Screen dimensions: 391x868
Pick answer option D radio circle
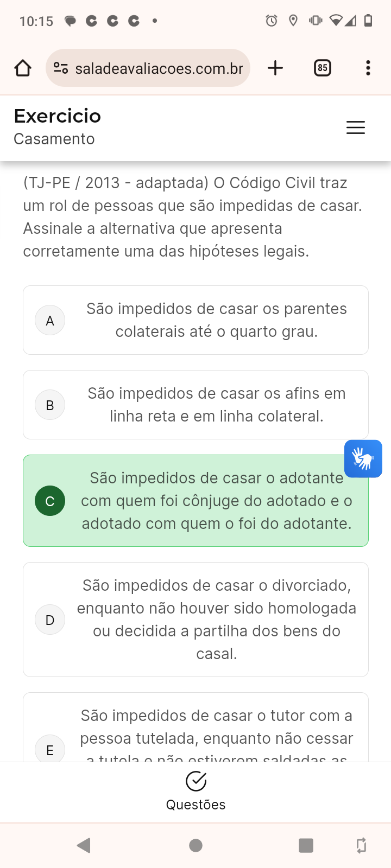pyautogui.click(x=50, y=620)
